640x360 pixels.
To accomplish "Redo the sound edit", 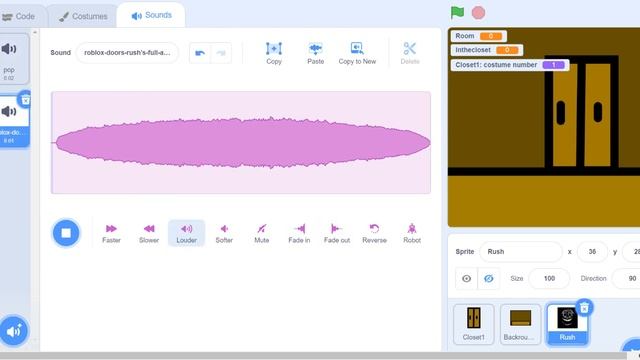I will tap(221, 53).
